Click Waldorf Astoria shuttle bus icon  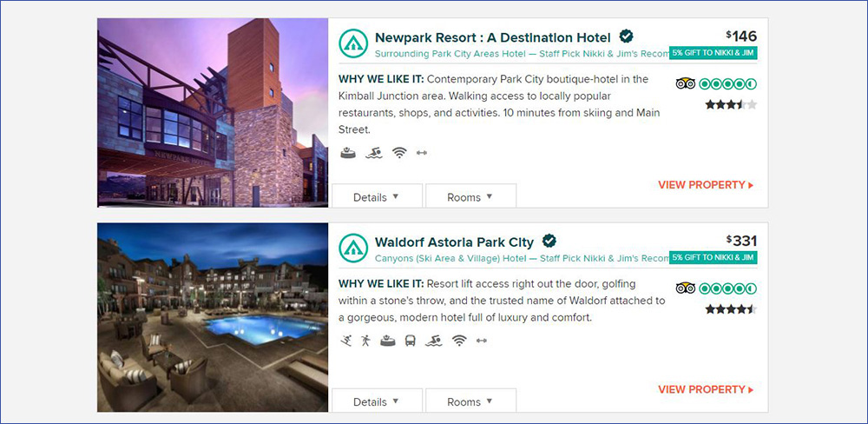click(x=411, y=341)
